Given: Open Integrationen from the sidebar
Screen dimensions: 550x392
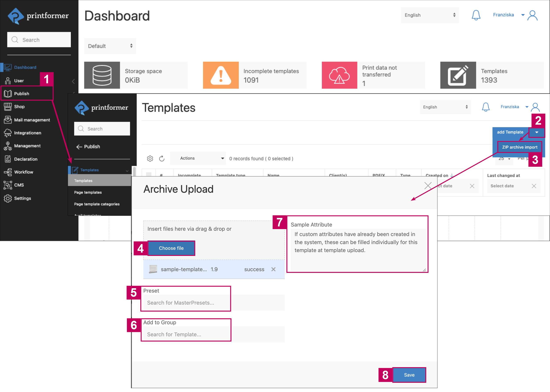Looking at the screenshot, I should [x=8, y=133].
